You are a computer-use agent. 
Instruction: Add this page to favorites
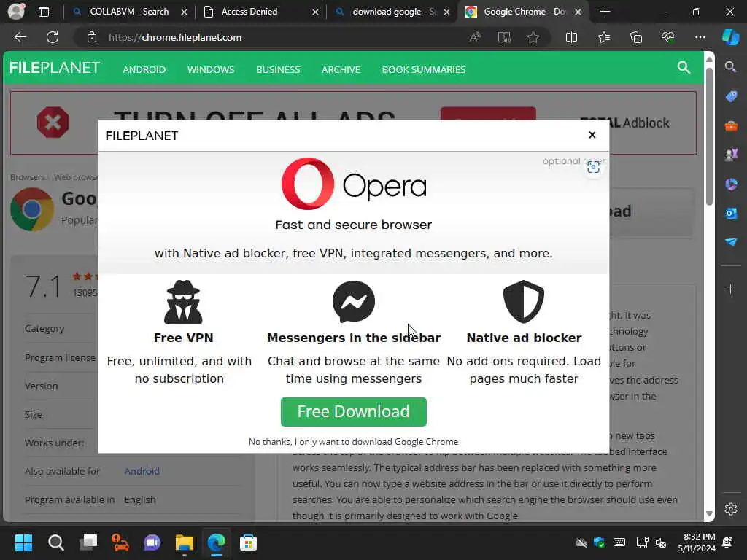coord(533,37)
